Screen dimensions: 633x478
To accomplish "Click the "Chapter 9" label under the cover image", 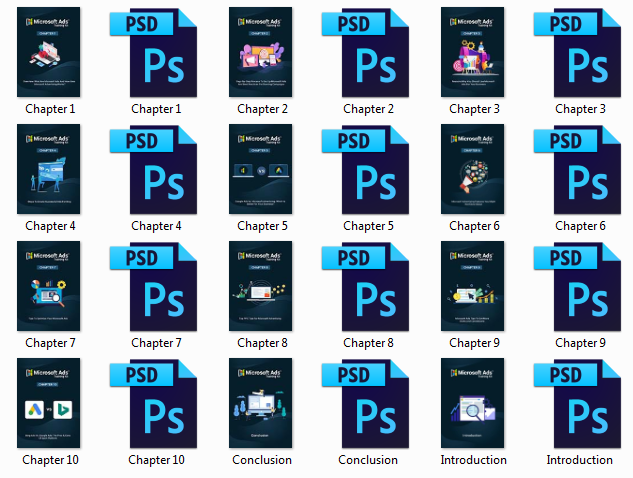I will [474, 343].
